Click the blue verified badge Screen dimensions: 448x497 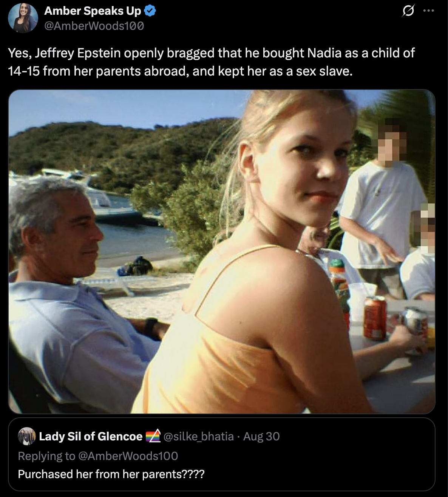click(x=150, y=11)
